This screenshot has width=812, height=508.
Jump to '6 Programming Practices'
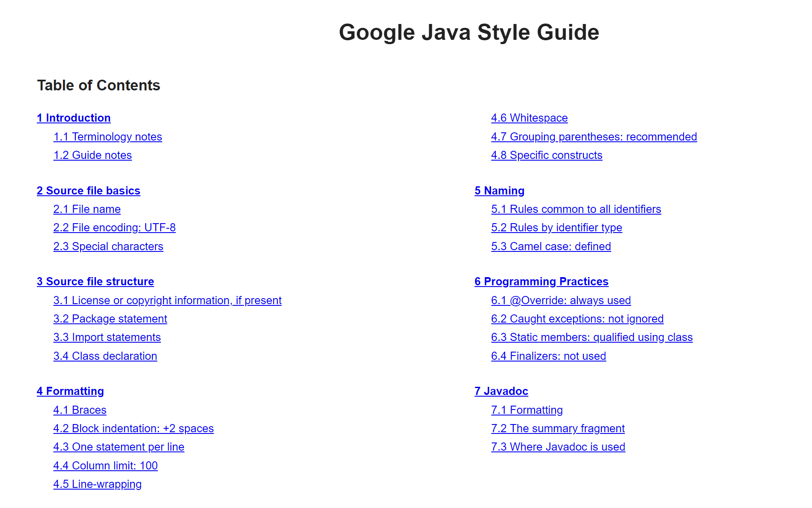(x=541, y=281)
